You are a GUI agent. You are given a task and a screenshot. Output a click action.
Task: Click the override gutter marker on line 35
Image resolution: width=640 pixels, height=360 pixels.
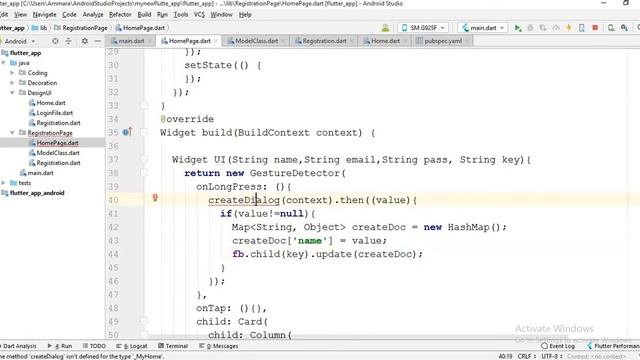coord(127,132)
